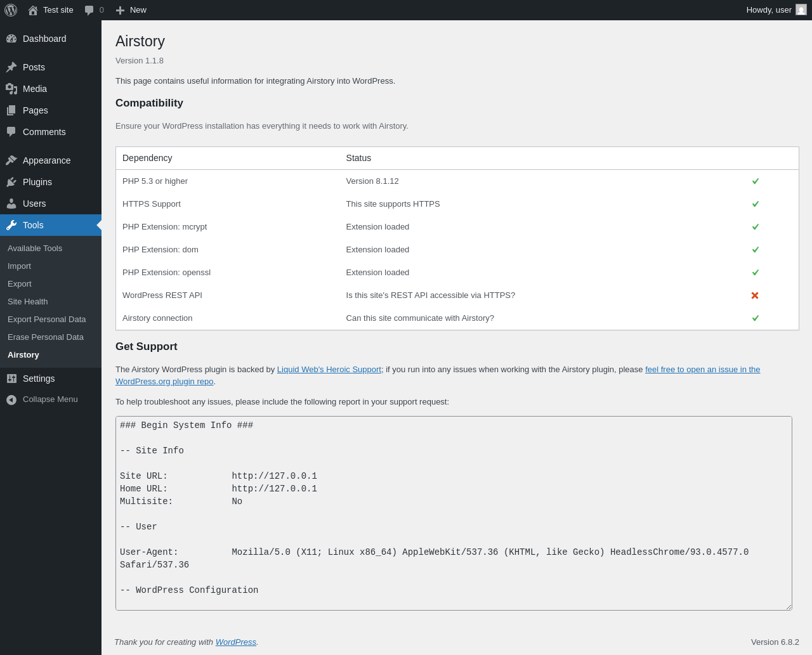Click the Pages icon in sidebar
812x655 pixels.
pyautogui.click(x=11, y=110)
